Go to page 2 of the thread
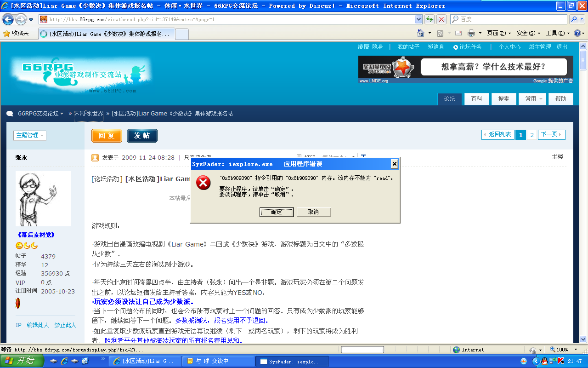The image size is (588, 368). (532, 135)
